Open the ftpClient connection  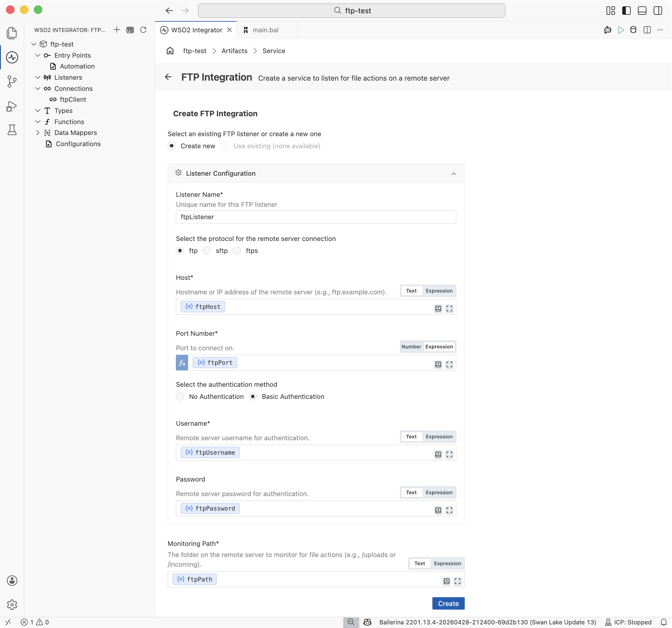(x=73, y=99)
